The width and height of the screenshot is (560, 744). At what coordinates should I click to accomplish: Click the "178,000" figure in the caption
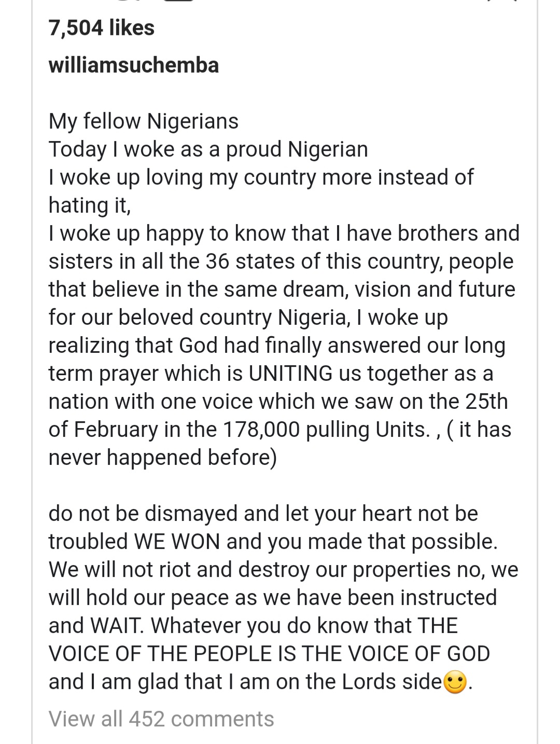(x=262, y=430)
